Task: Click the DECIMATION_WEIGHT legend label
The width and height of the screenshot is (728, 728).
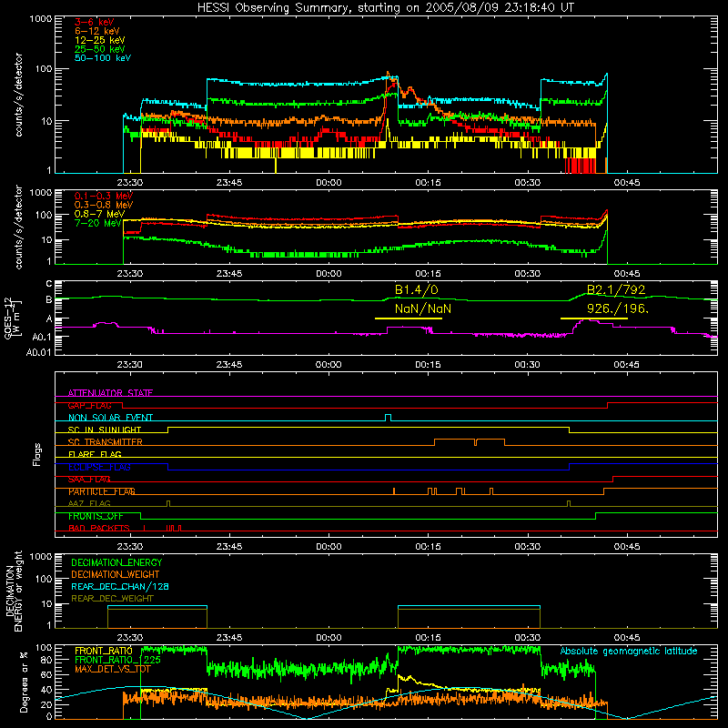Action: pos(116,574)
